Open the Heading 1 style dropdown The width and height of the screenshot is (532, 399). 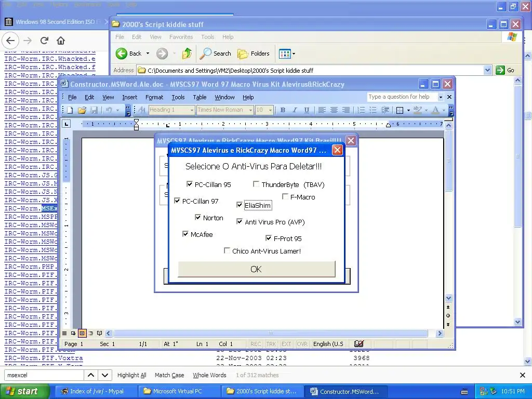coord(191,110)
